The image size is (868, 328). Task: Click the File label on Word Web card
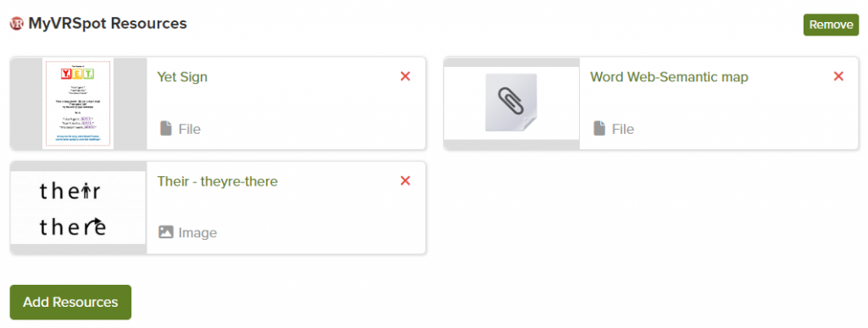point(623,130)
